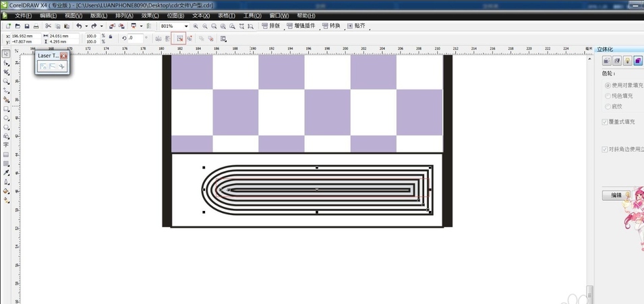Click the 增强插件 toolbar button
The width and height of the screenshot is (644, 304).
click(x=301, y=26)
